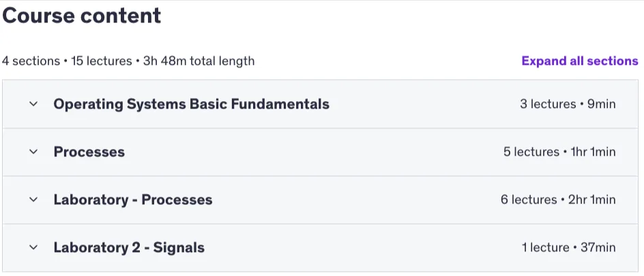Toggle the Laboratory - Processes chevron icon
This screenshot has width=644, height=276.
coord(33,199)
